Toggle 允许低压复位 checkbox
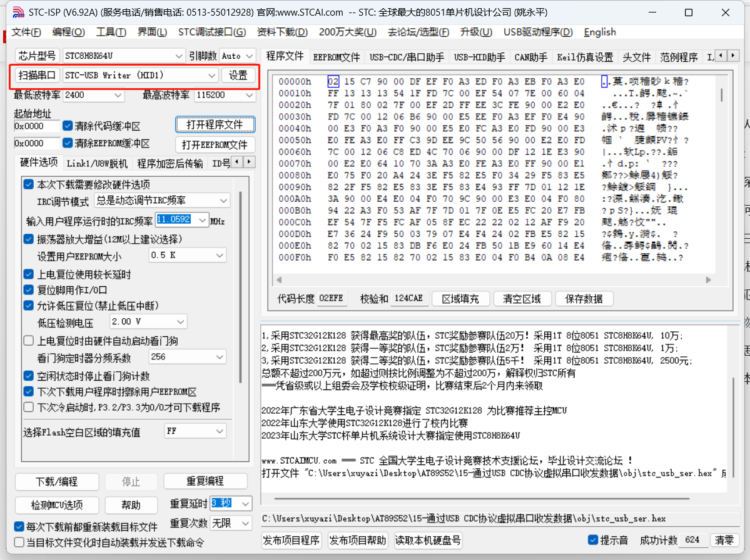750x560 pixels. 29,306
